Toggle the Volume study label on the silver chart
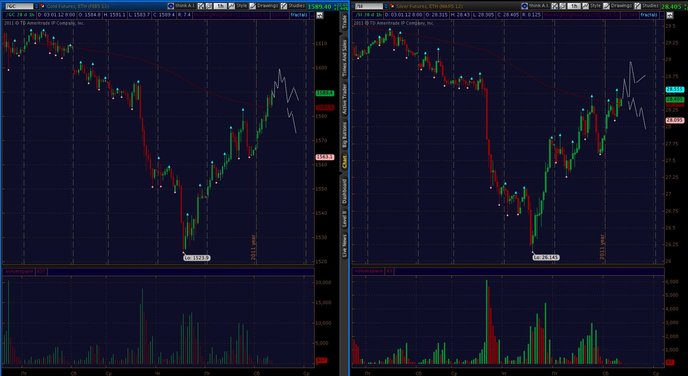 [x=369, y=272]
